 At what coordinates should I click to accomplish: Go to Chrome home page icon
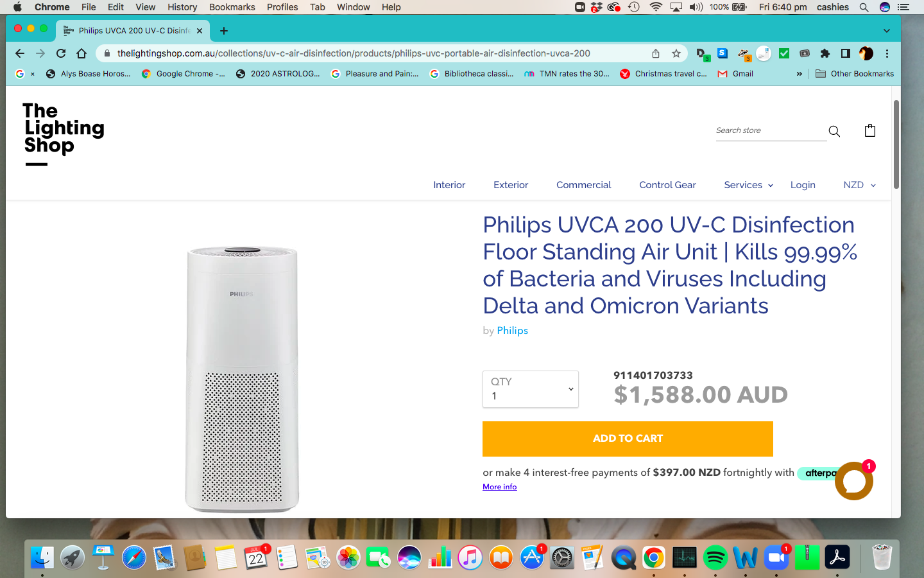tap(81, 53)
